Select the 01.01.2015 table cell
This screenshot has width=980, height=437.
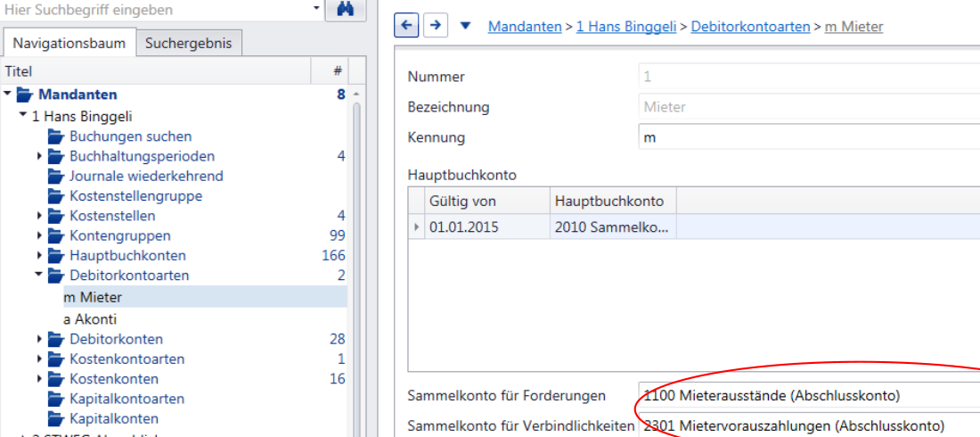486,227
